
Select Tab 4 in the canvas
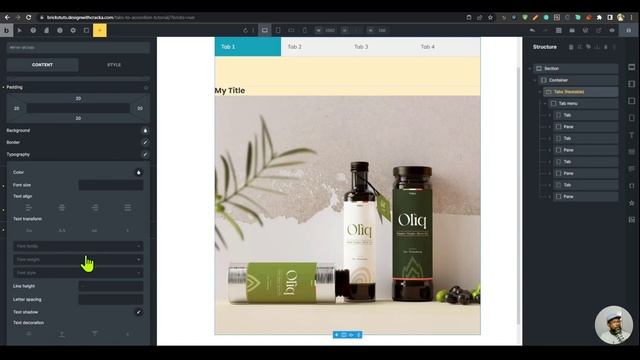[447, 47]
